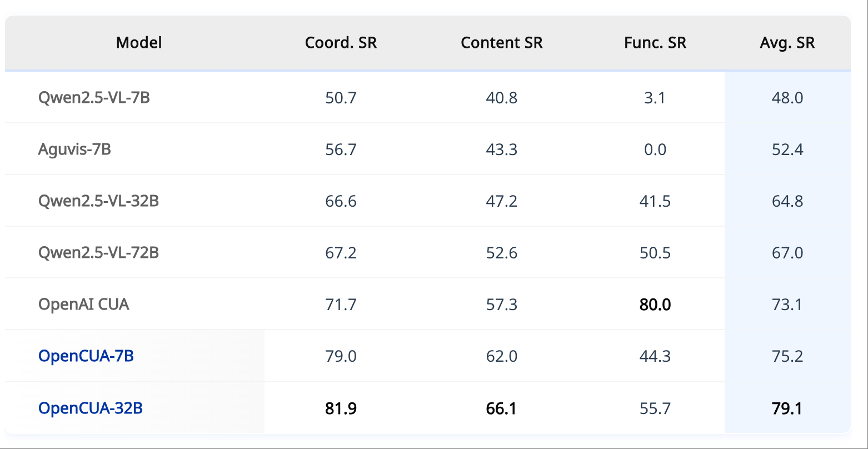Click the Avg. SR column header
Viewport: 868px width, 449px height.
[x=787, y=42]
